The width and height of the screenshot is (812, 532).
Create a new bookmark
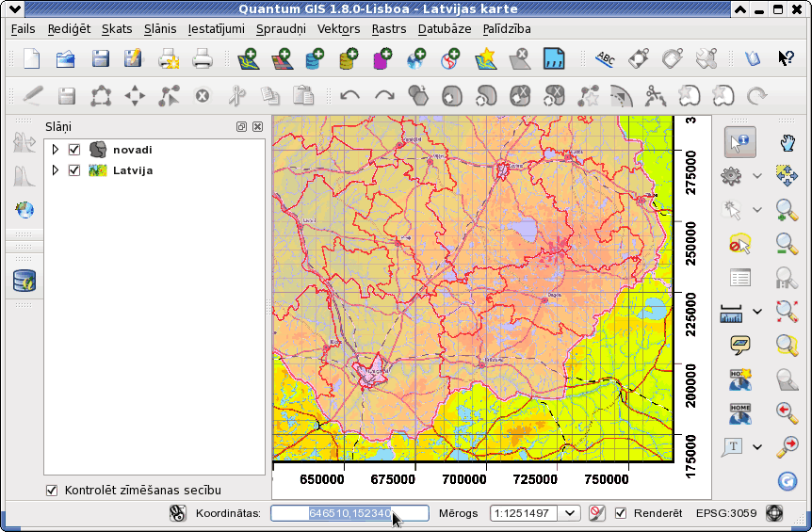739,379
